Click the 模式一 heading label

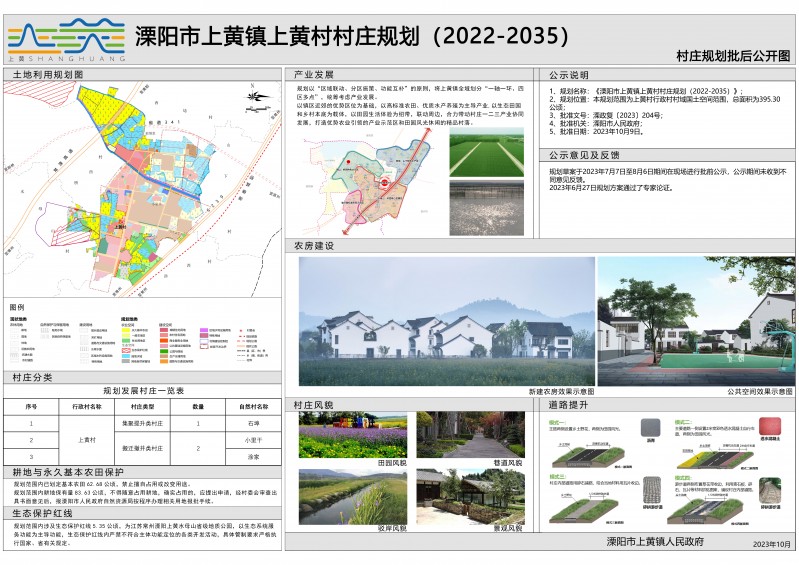coord(557,422)
